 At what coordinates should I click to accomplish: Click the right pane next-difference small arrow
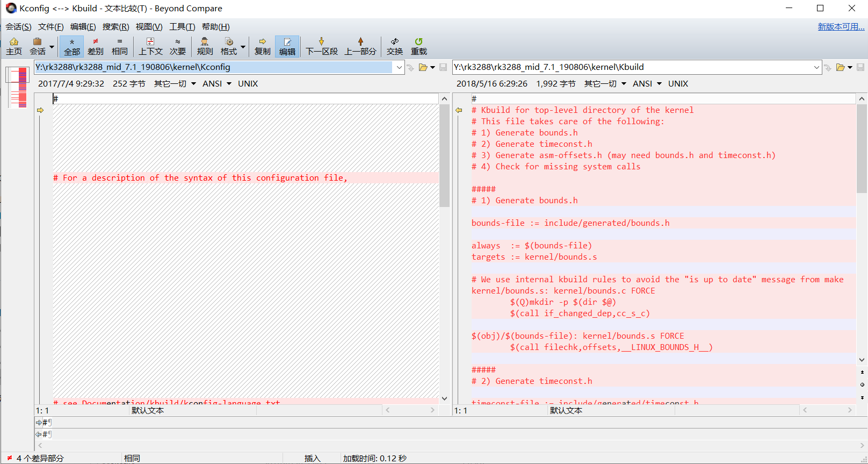tap(862, 398)
